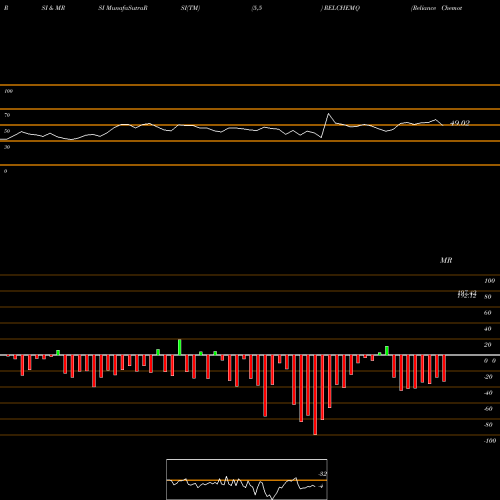Click the MR axis label -80

coord(488,425)
